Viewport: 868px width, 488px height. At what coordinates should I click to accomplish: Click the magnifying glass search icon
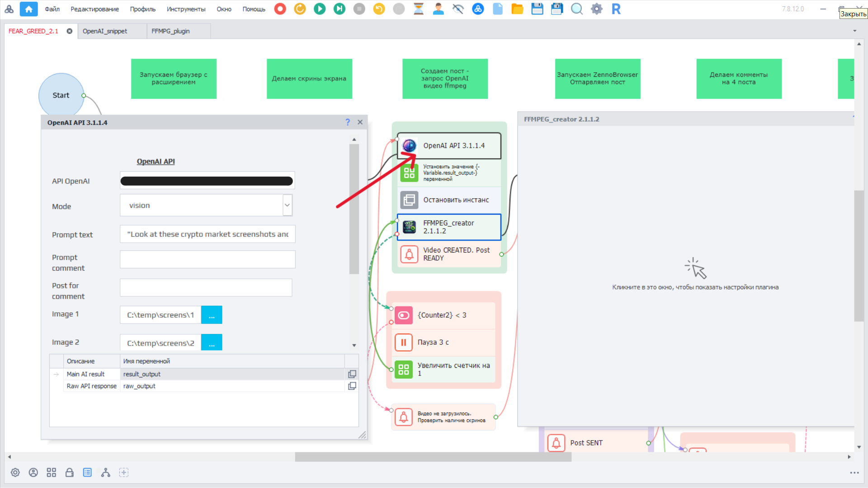[576, 9]
